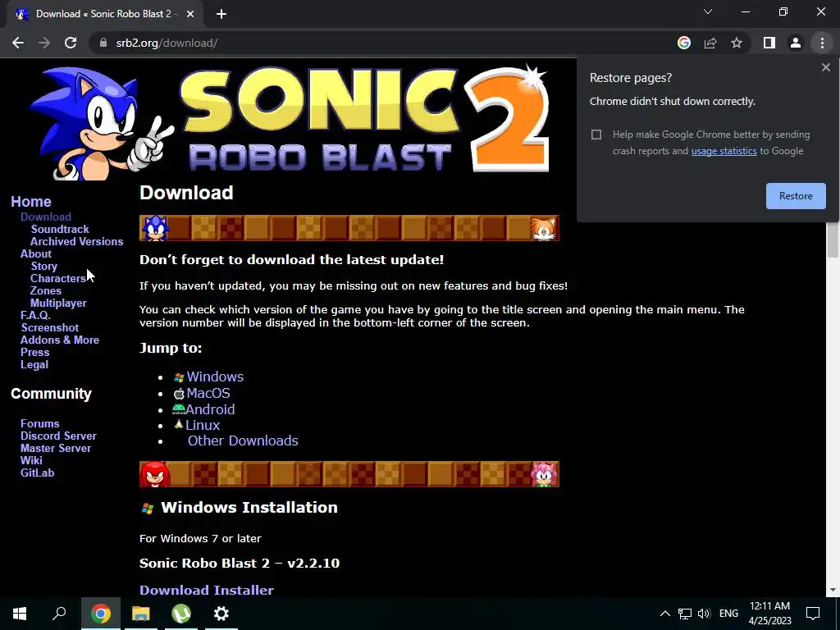The image size is (840, 630).
Task: Click the Google icon in the address bar
Action: click(683, 43)
